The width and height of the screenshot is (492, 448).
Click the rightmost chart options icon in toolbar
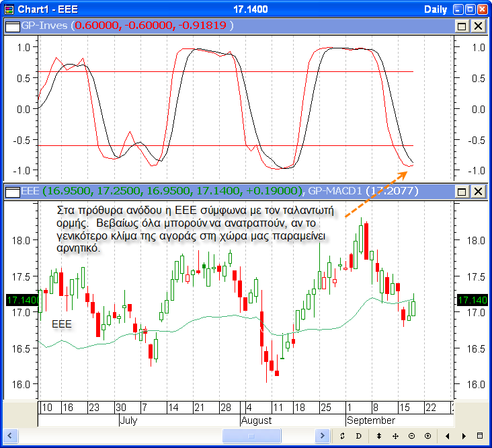point(479,436)
